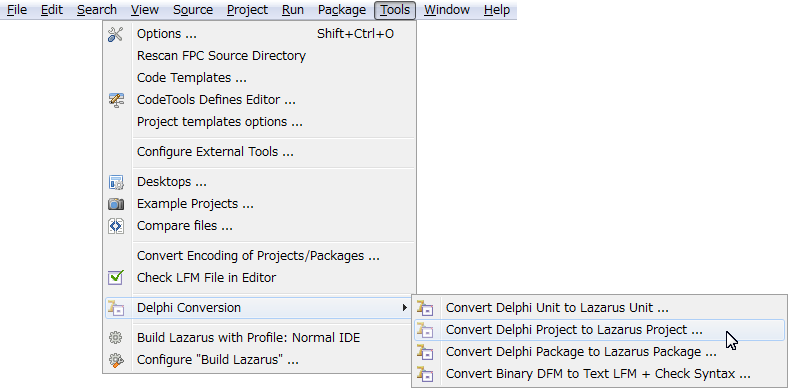
Task: Click the CodeTools Defines Editor icon
Action: point(116,100)
